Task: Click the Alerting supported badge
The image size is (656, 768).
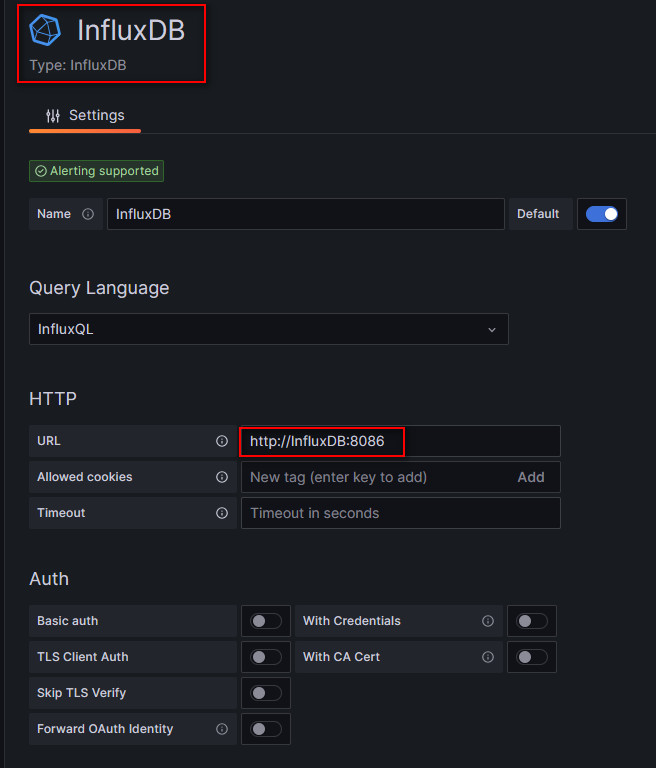Action: [97, 171]
